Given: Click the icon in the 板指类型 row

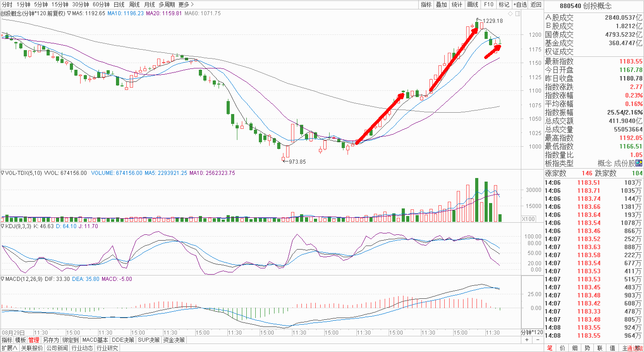Looking at the screenshot, I should coord(639,163).
